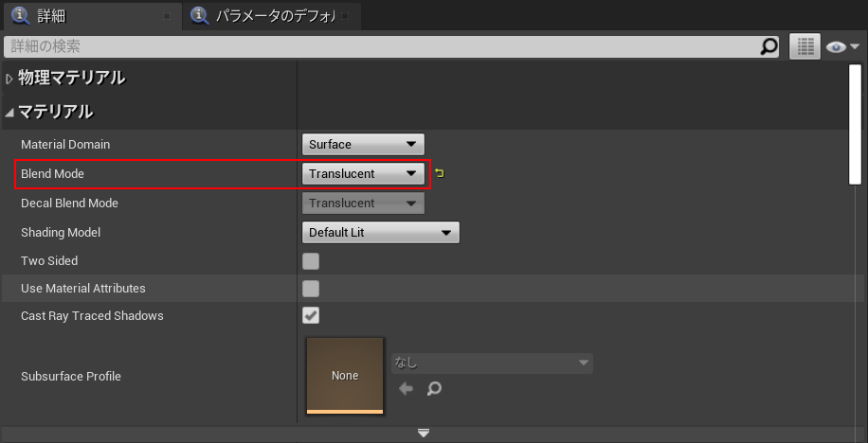Click the Subsurface Profile None thumbnail
The width and height of the screenshot is (868, 443).
tap(345, 376)
